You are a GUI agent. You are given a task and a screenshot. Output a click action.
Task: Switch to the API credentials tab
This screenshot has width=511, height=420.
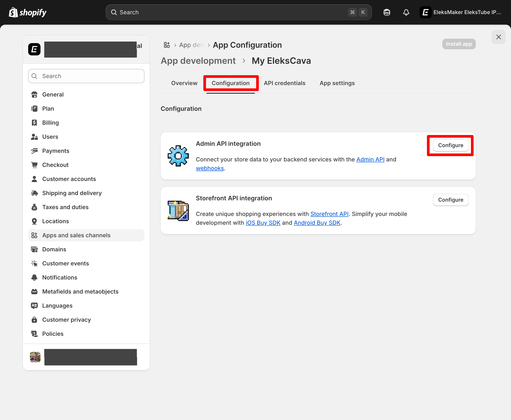[x=284, y=83]
